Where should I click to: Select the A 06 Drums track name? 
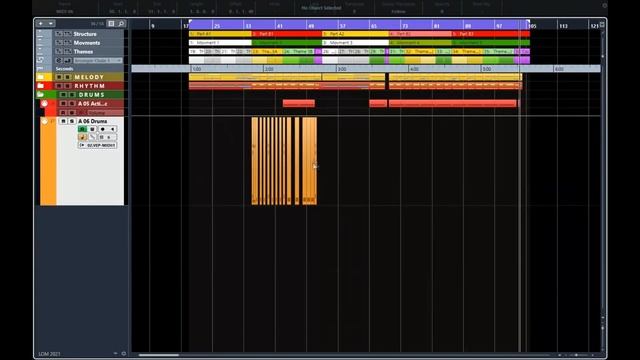coord(93,121)
